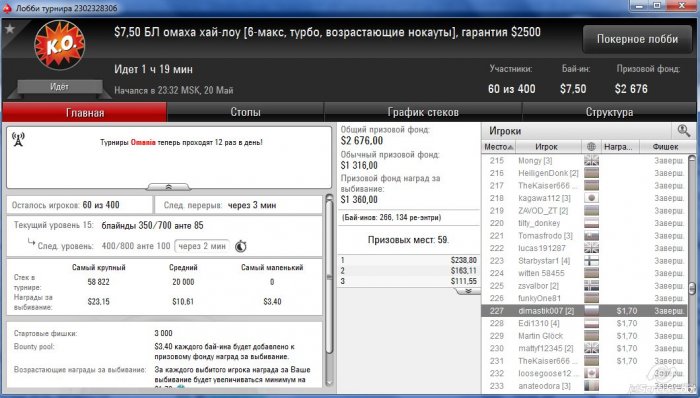Image resolution: width=700 pixels, height=398 pixels.
Task: Click first place prize $238,80
Action: tap(463, 260)
